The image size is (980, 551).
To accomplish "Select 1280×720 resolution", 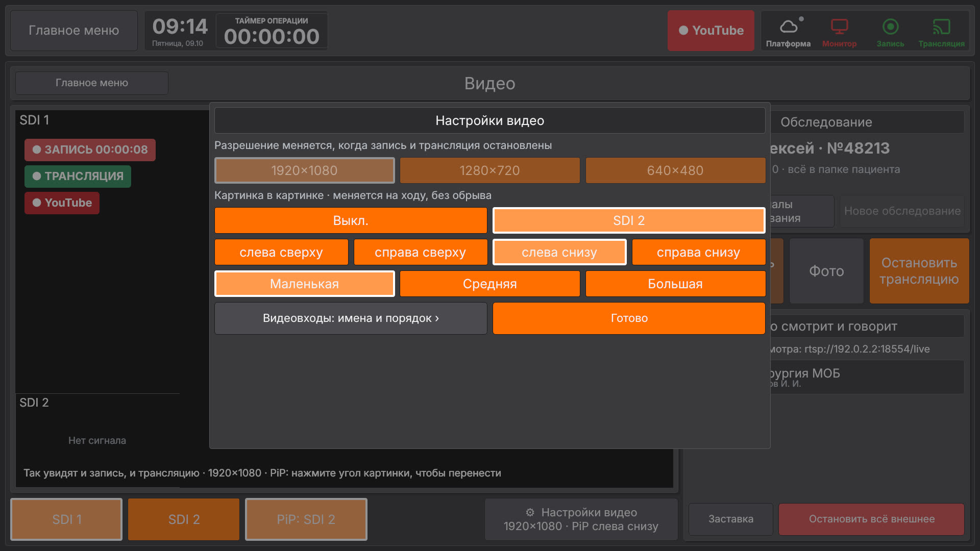I will pyautogui.click(x=490, y=170).
